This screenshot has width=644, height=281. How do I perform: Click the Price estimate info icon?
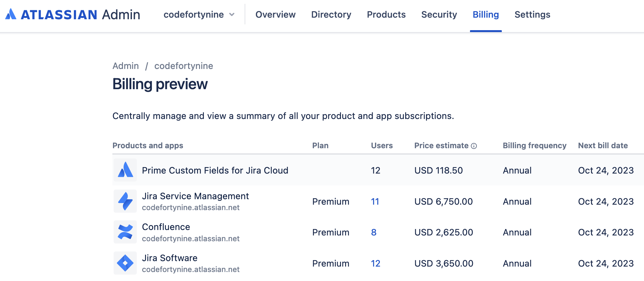474,146
